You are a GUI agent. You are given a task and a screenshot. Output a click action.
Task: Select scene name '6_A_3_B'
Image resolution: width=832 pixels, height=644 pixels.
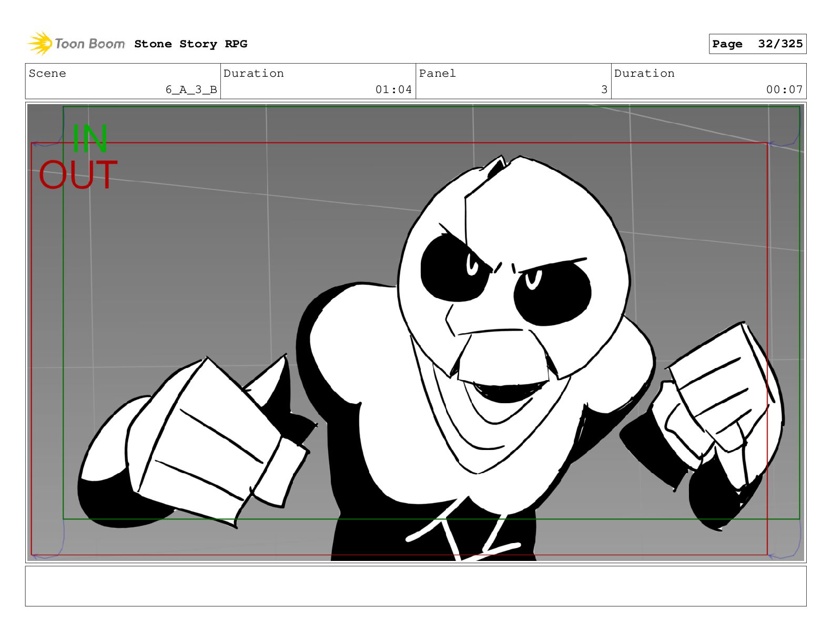pyautogui.click(x=191, y=90)
